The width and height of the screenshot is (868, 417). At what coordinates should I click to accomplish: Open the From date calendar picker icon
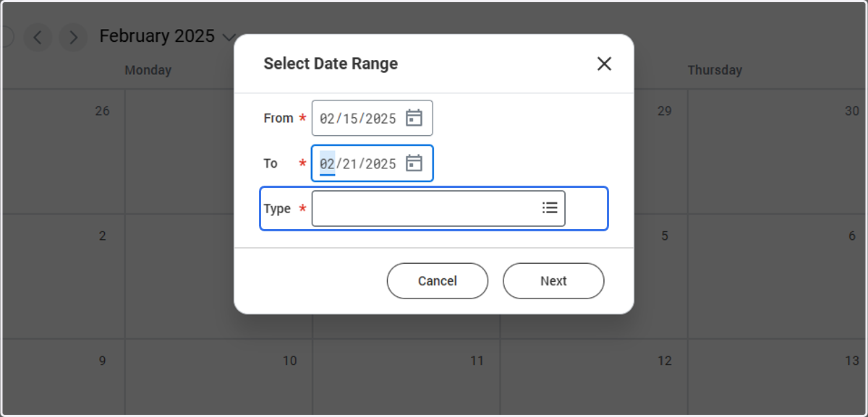click(x=414, y=118)
